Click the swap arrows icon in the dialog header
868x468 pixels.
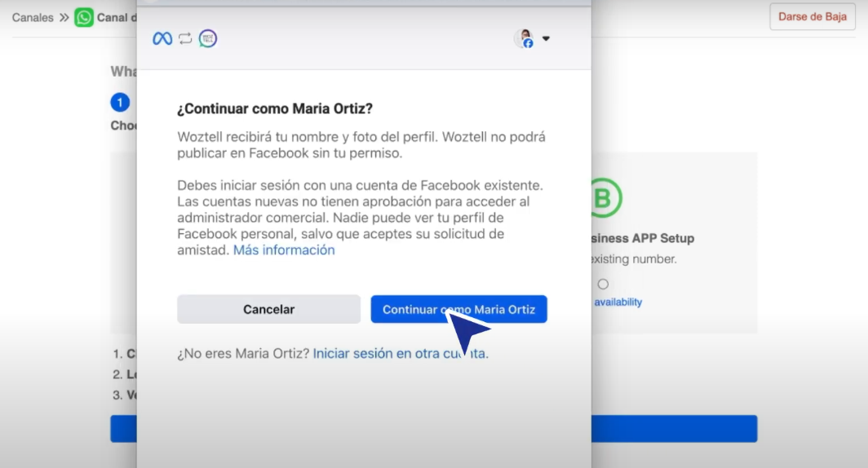tap(185, 38)
